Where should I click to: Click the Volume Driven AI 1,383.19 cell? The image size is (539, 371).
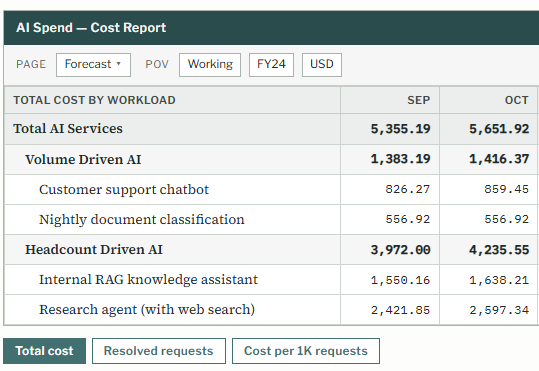click(390, 159)
